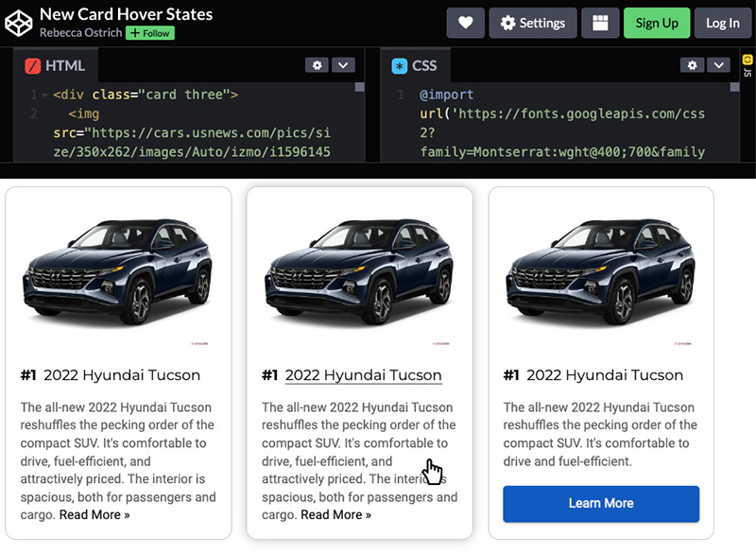Select the HTML editor tab

coord(56,65)
